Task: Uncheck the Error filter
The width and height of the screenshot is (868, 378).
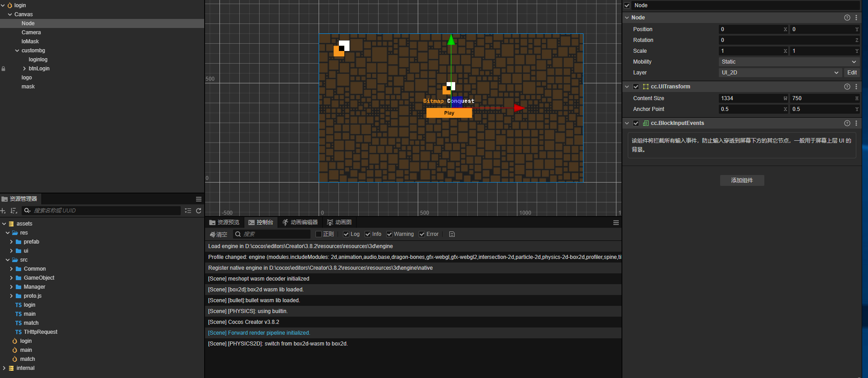Action: (x=422, y=234)
